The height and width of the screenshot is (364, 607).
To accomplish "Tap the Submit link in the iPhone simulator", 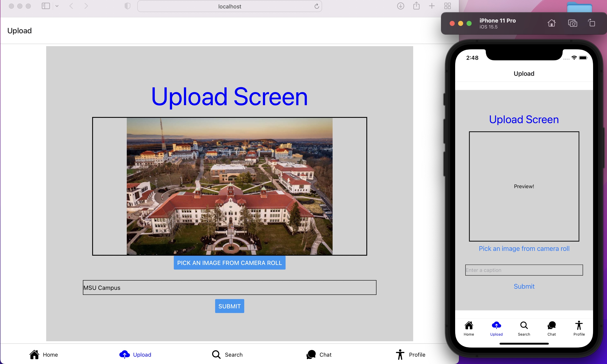I will pos(524,286).
